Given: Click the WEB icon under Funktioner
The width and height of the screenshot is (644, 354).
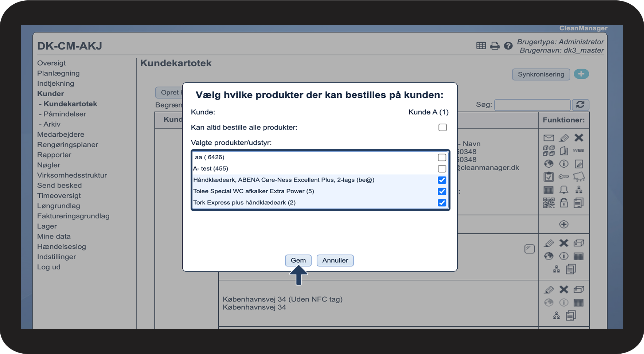Looking at the screenshot, I should click(x=579, y=150).
